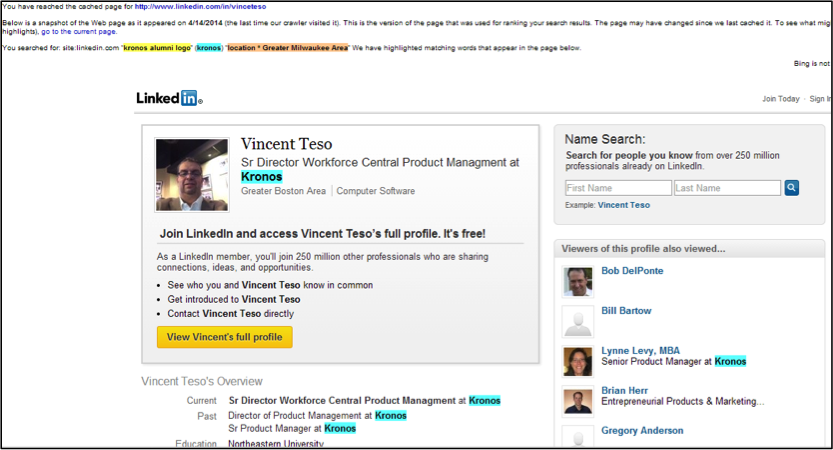Viewport: 833px width, 450px height.
Task: Click Brian Herr's photo thumbnail
Action: pyautogui.click(x=577, y=401)
